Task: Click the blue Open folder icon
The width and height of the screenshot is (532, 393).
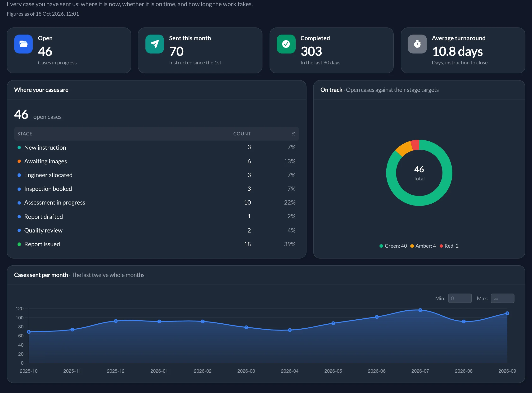Action: pyautogui.click(x=23, y=44)
